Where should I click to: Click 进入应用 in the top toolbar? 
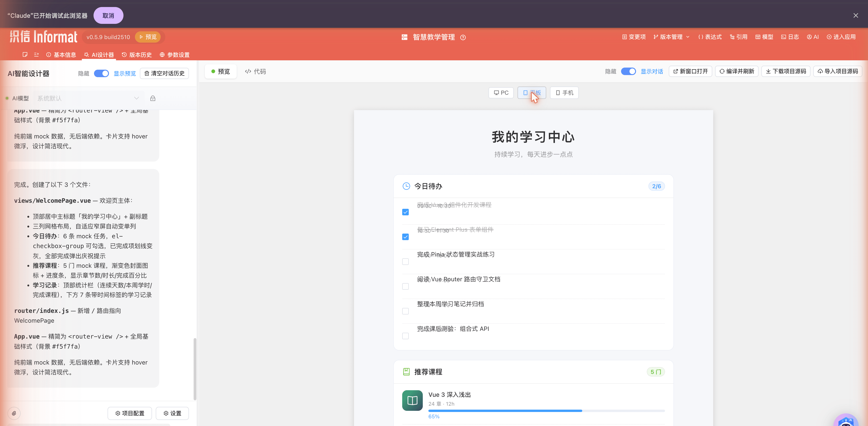point(841,37)
